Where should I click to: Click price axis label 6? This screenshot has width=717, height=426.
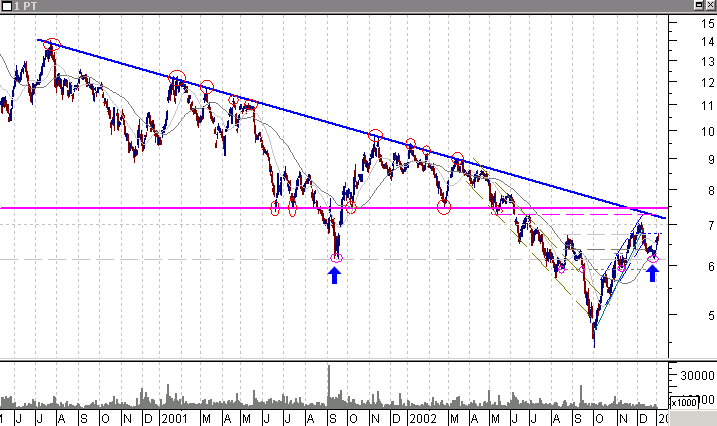coord(711,266)
